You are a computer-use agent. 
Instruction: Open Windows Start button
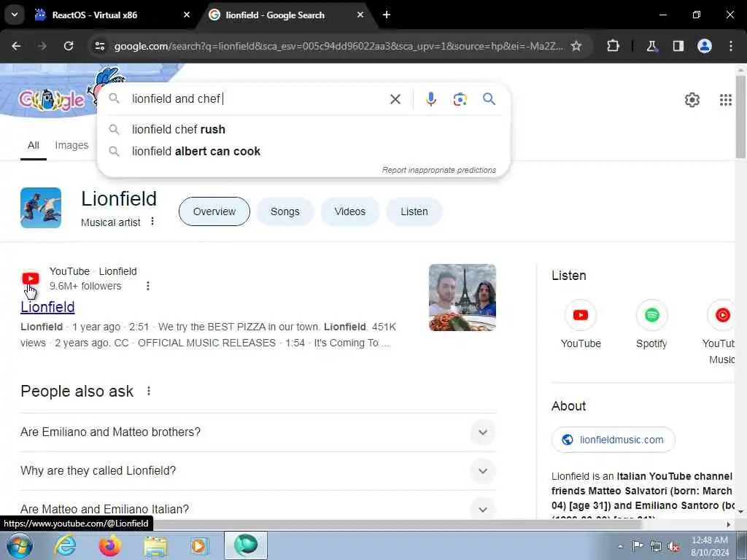coord(20,545)
